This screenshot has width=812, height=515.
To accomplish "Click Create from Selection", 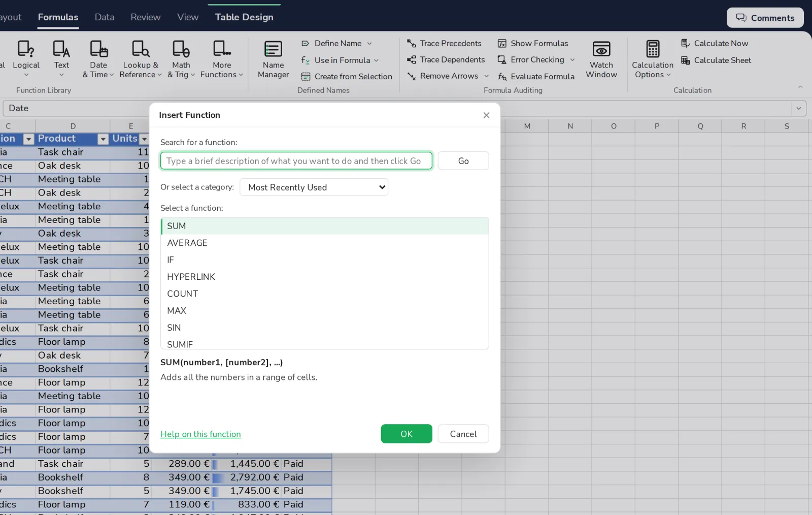I will pos(347,77).
